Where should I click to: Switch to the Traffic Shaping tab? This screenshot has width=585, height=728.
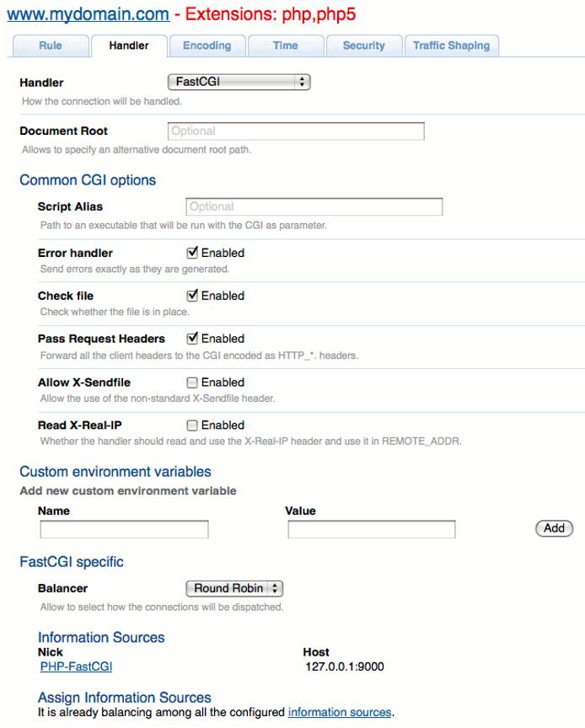point(453,46)
